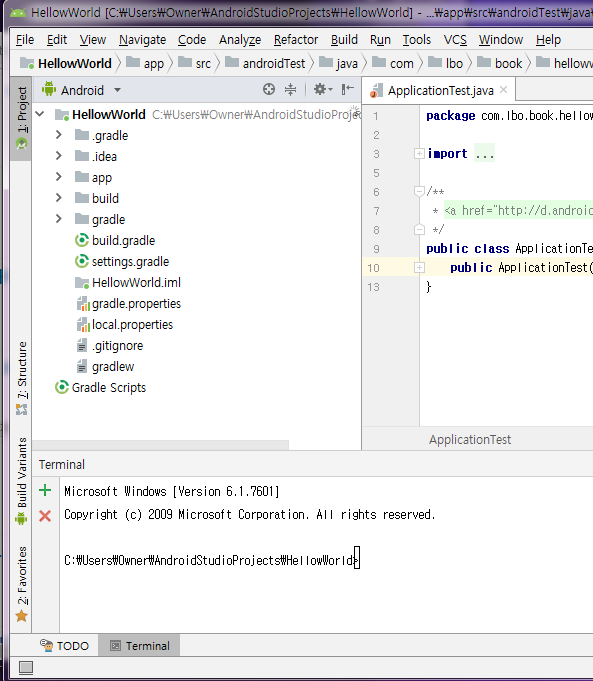Click the collapse all icon in Project panel

290,89
